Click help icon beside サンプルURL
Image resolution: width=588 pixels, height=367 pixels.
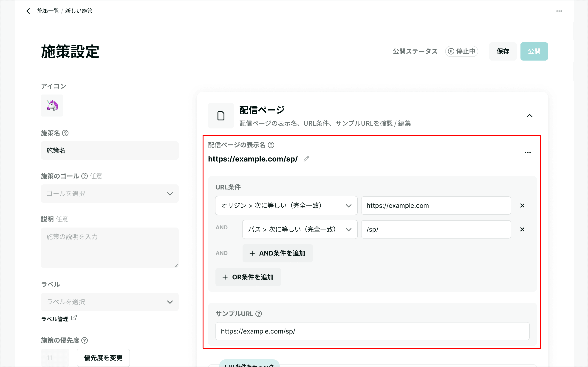coord(259,314)
